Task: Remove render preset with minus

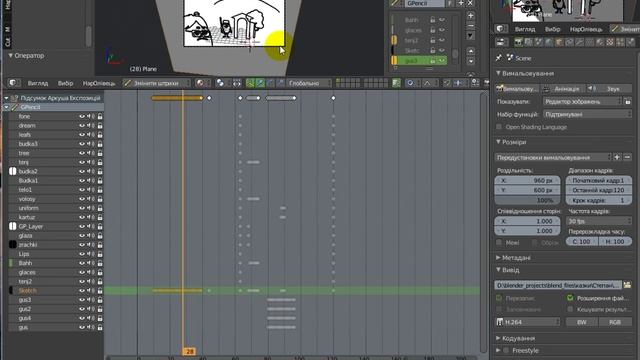Action: pyautogui.click(x=627, y=157)
